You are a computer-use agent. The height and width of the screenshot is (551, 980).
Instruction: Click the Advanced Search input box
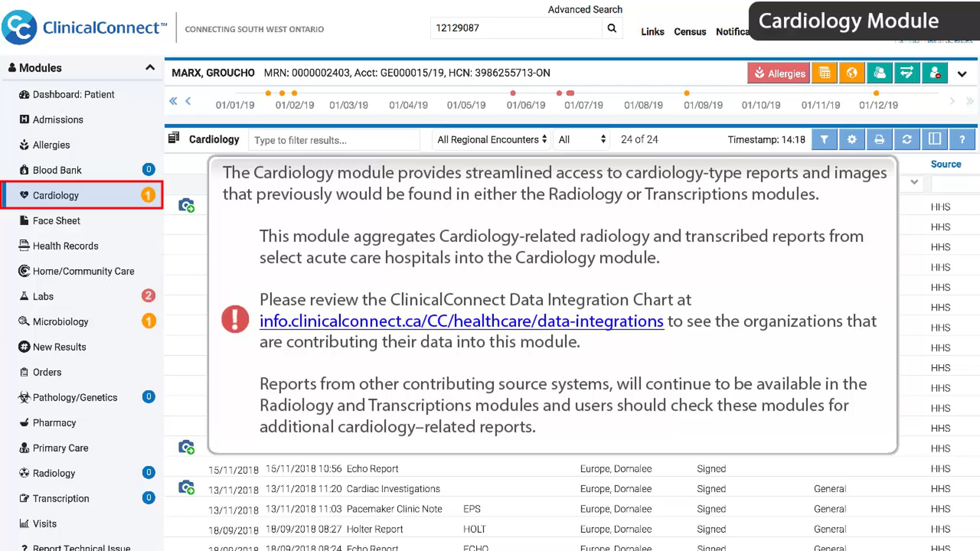(516, 28)
